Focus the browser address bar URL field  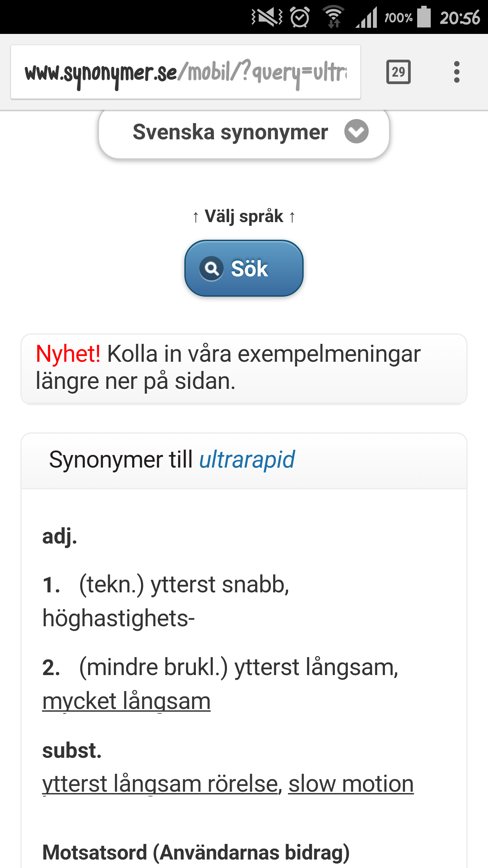click(x=186, y=72)
